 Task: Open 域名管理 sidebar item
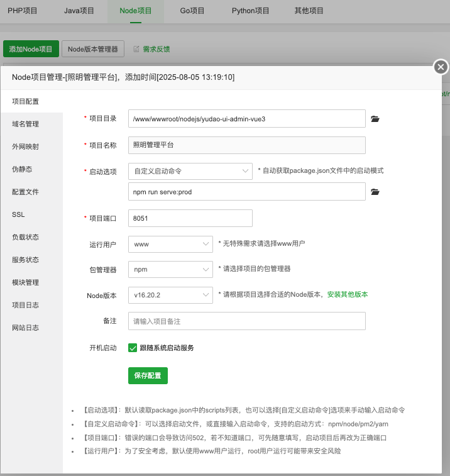click(x=31, y=124)
